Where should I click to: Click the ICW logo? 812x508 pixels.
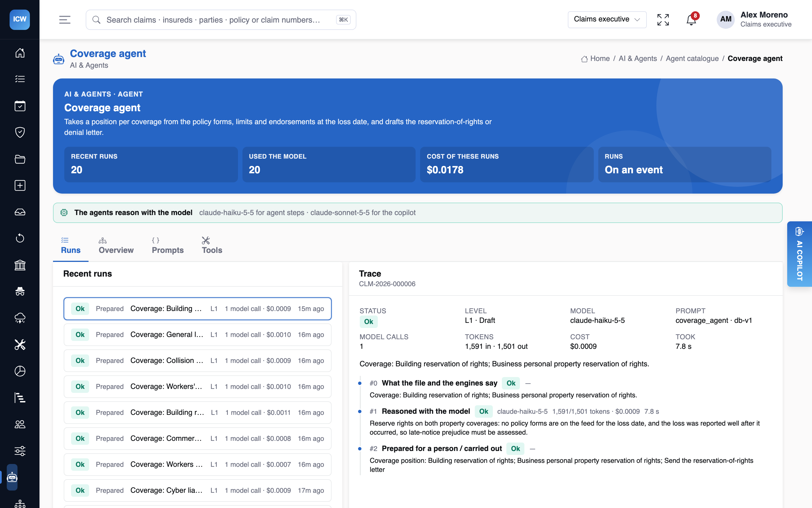click(19, 19)
